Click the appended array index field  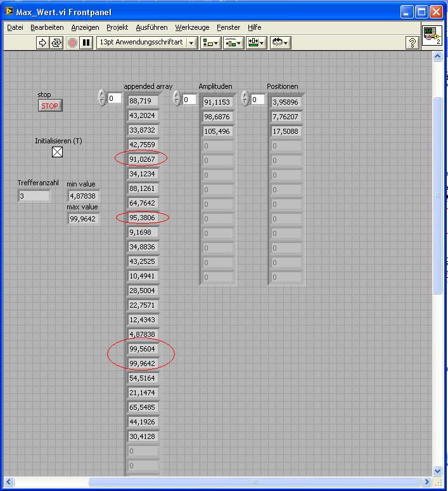pos(114,98)
